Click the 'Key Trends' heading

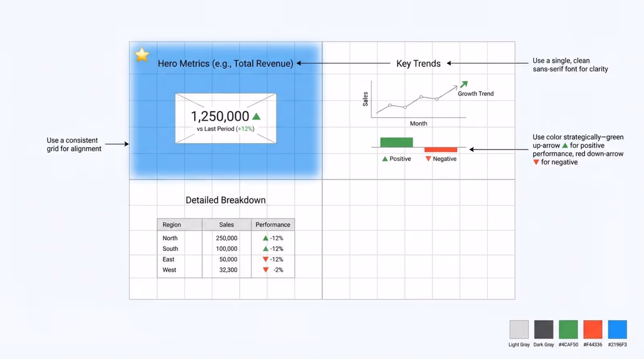pos(419,64)
